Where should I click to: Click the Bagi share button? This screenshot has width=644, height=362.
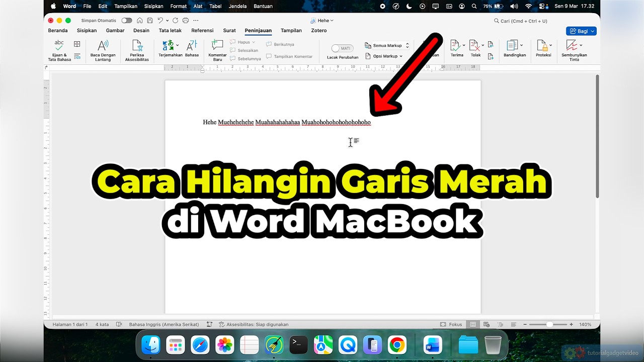[581, 31]
